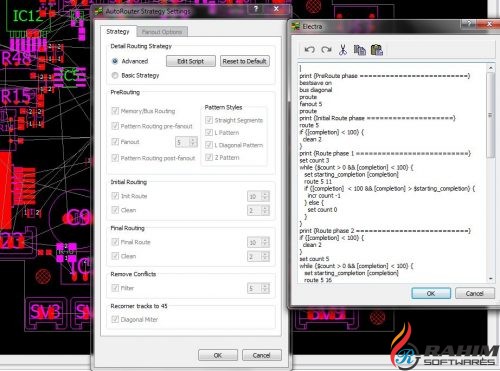The width and height of the screenshot is (500, 371).
Task: Click the Electra window title icon
Action: coord(296,26)
